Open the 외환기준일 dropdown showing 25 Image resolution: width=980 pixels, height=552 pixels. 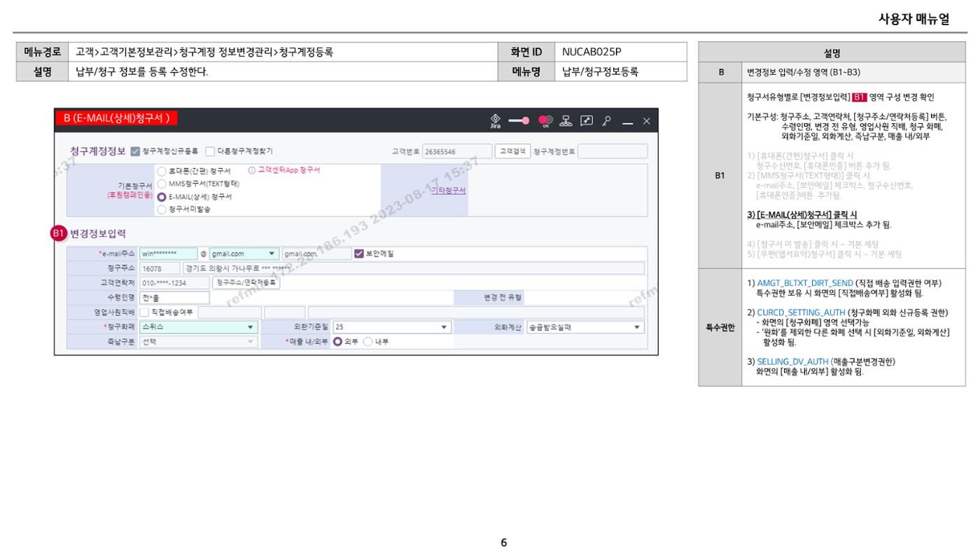392,327
